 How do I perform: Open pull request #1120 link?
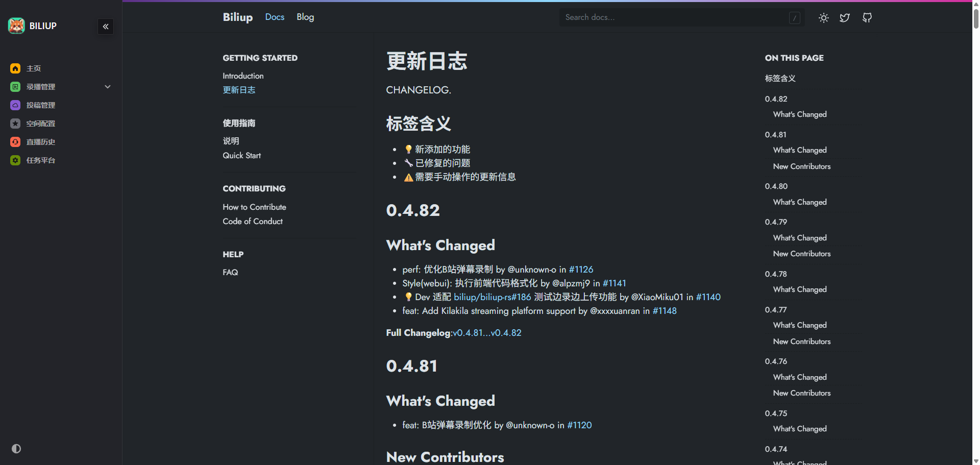[579, 425]
